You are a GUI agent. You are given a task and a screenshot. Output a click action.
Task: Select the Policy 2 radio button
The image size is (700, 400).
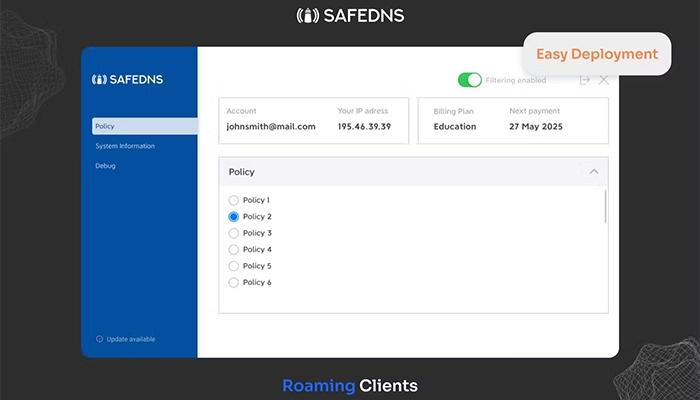[x=233, y=217]
